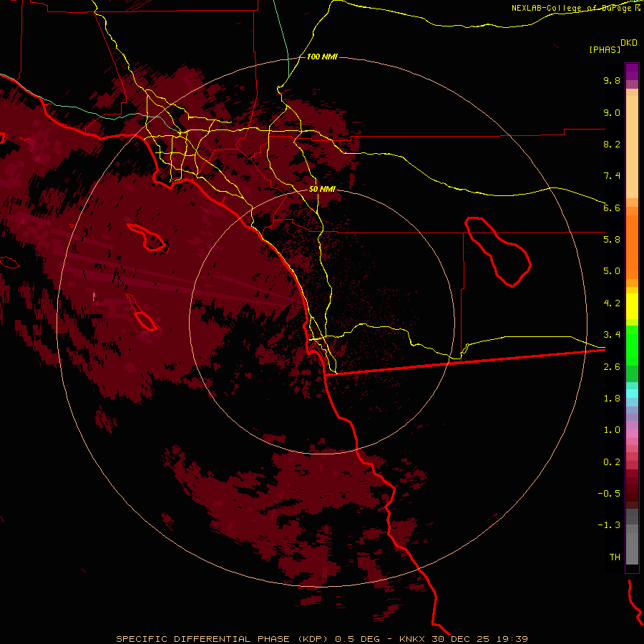Click the SPECIFIC DIFFERENTIAL PHASE (KDP) caption
The width and height of the screenshot is (644, 644).
pyautogui.click(x=223, y=639)
